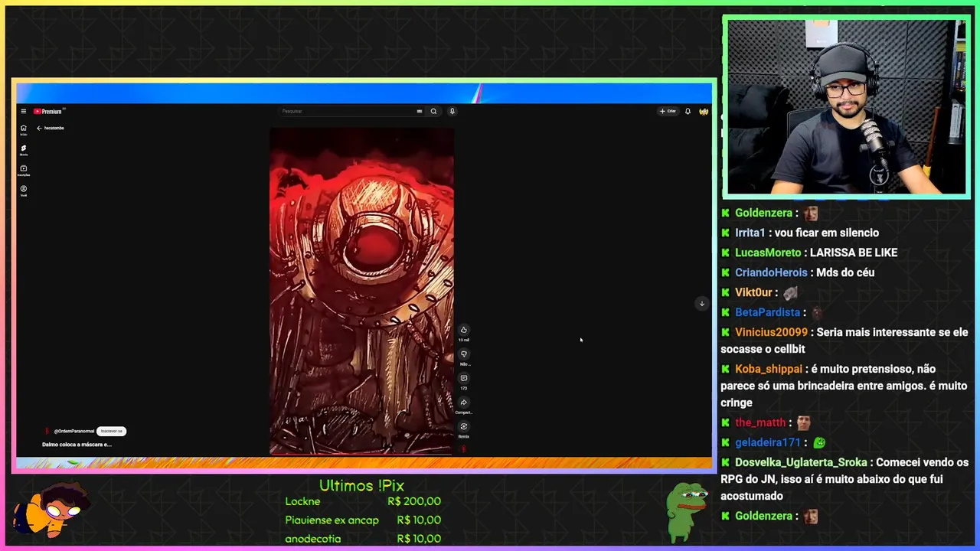980x551 pixels.
Task: Click chat username Irrita1
Action: click(750, 233)
